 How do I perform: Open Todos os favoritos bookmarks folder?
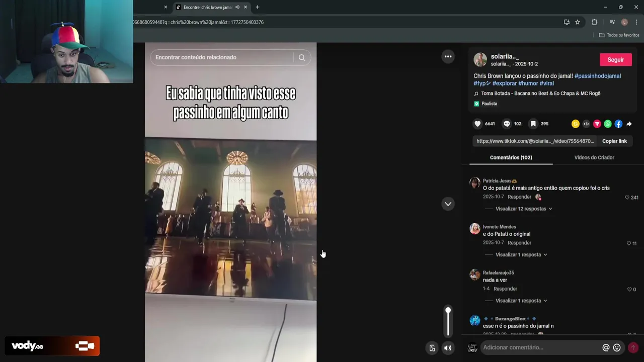click(x=619, y=35)
